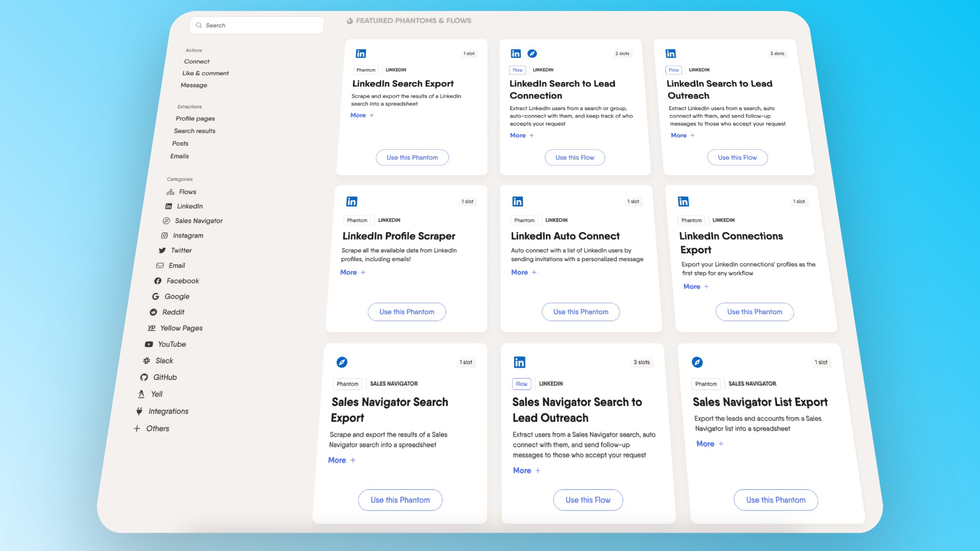Click the Facebook icon in the categories sidebar
This screenshot has height=551, width=980.
(x=158, y=281)
